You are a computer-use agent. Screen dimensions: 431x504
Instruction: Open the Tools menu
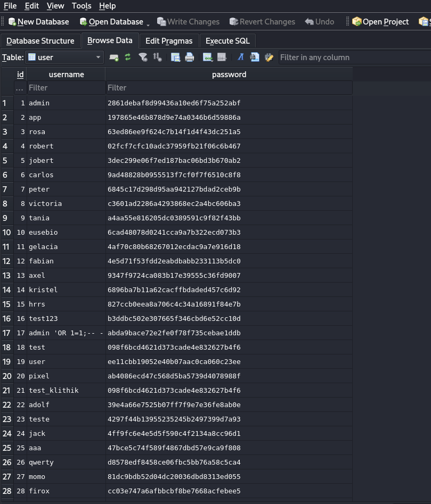[82, 6]
